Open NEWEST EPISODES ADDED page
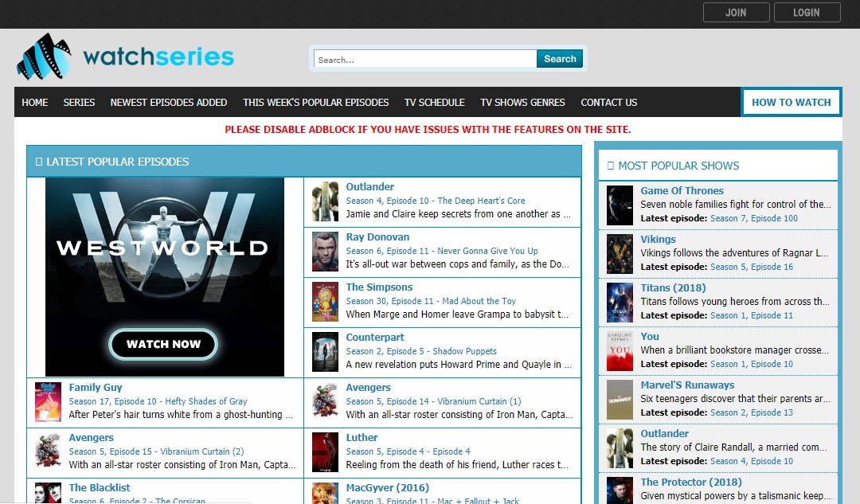The width and height of the screenshot is (860, 504). point(168,102)
